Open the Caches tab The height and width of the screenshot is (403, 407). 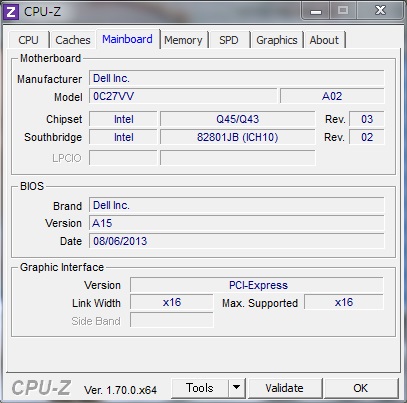73,40
